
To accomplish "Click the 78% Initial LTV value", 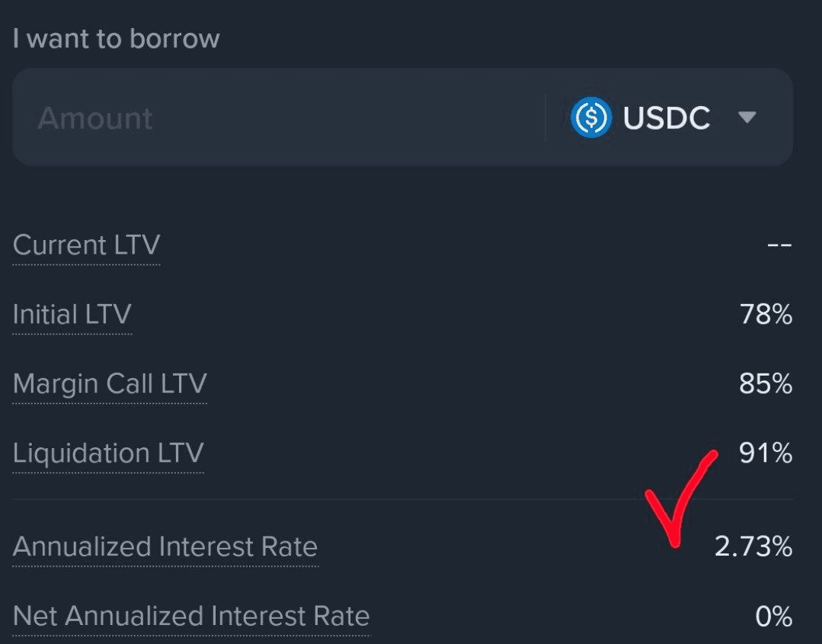I will [x=764, y=315].
